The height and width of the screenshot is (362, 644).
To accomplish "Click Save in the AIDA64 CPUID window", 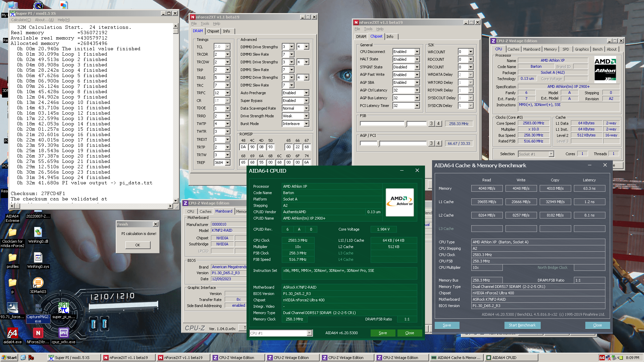I will (383, 333).
